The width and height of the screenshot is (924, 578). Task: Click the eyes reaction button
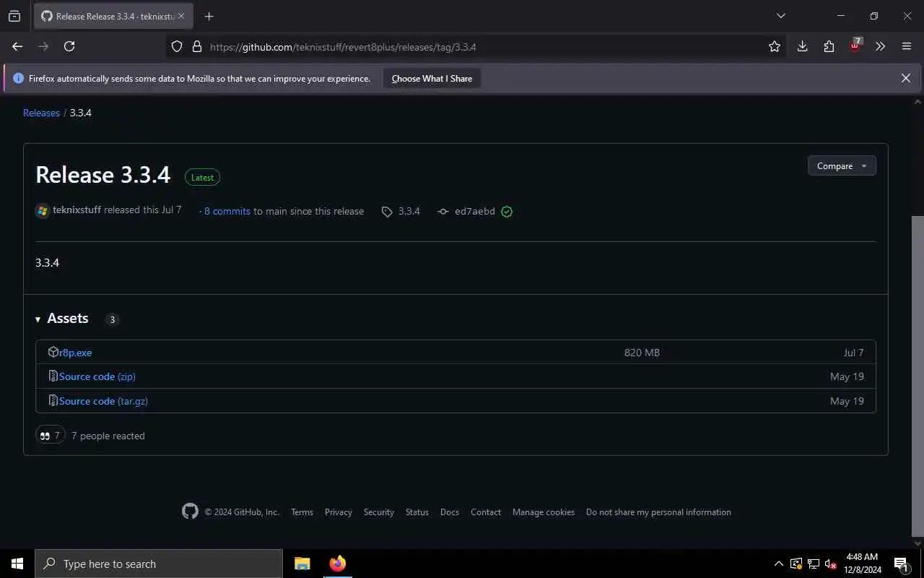click(50, 435)
